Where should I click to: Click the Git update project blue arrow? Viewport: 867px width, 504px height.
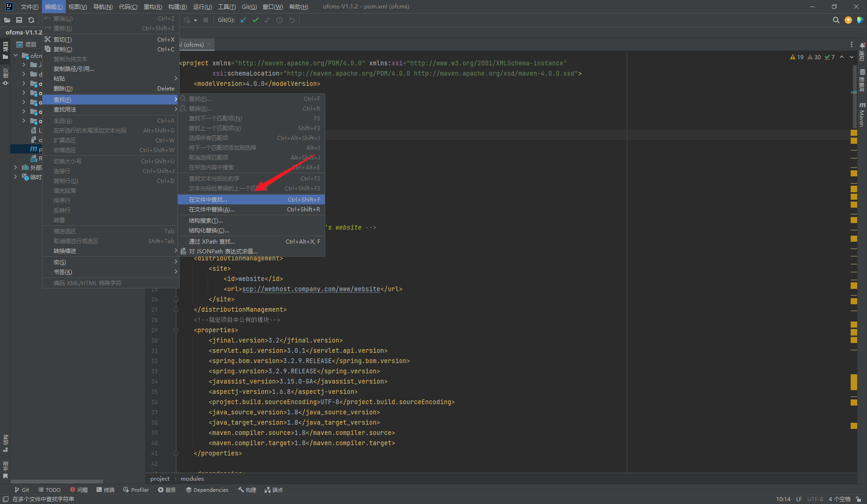tap(243, 20)
